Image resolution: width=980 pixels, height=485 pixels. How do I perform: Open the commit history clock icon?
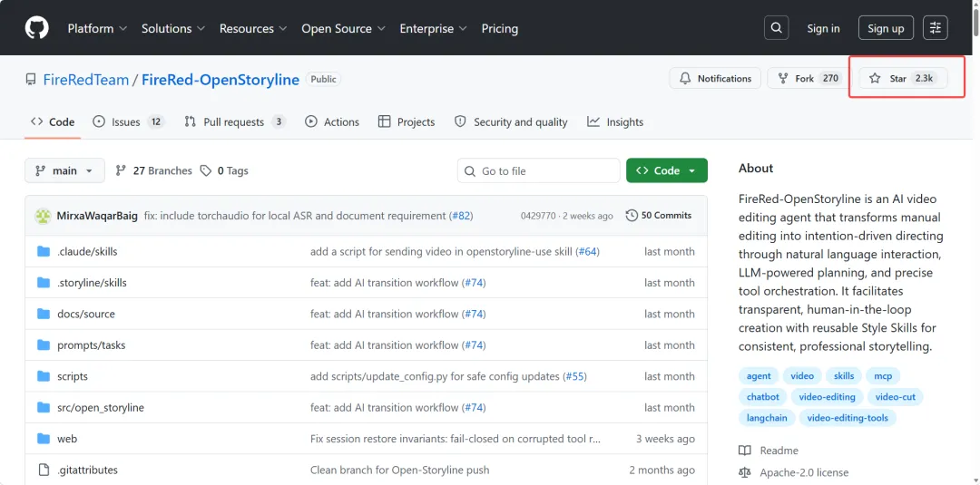(632, 216)
